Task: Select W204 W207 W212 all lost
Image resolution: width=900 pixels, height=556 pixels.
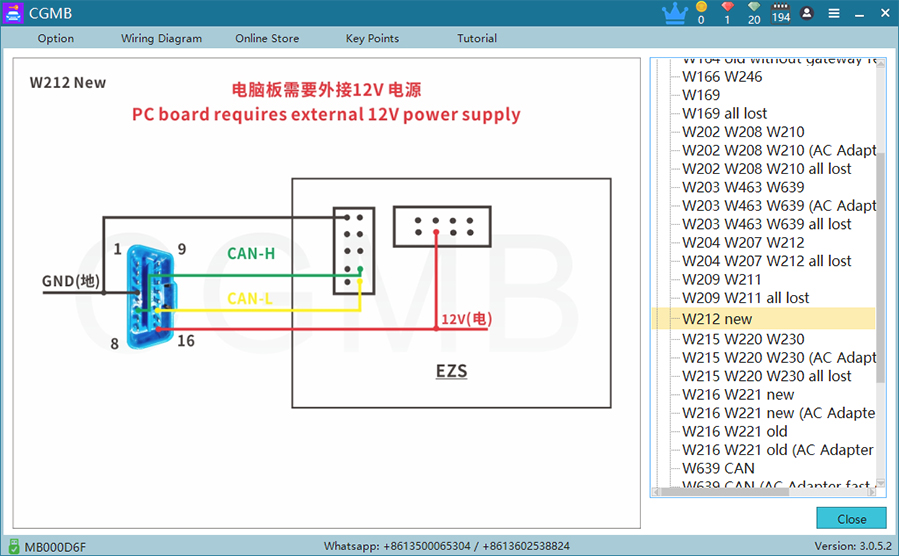Action: click(x=766, y=261)
